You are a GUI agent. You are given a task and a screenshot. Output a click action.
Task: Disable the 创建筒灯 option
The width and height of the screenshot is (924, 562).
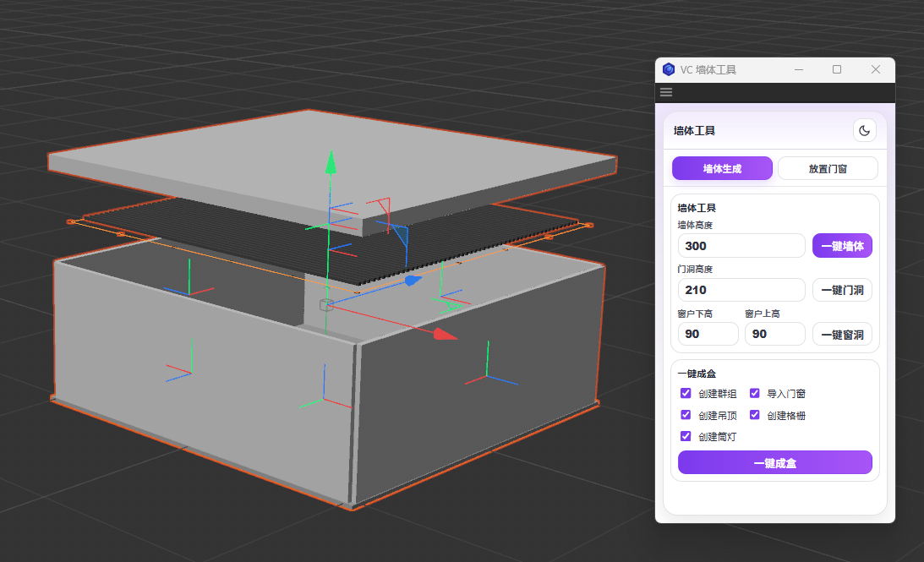(686, 437)
